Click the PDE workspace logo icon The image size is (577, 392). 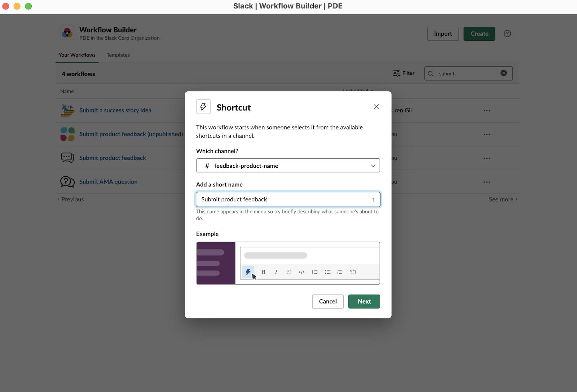click(67, 33)
